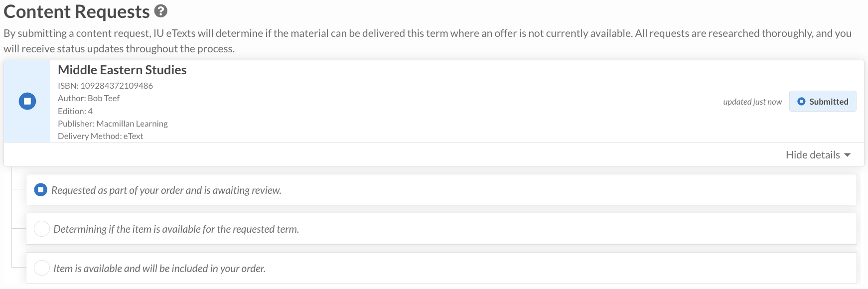The width and height of the screenshot is (868, 289).
Task: Click the Hide details text
Action: click(x=813, y=155)
